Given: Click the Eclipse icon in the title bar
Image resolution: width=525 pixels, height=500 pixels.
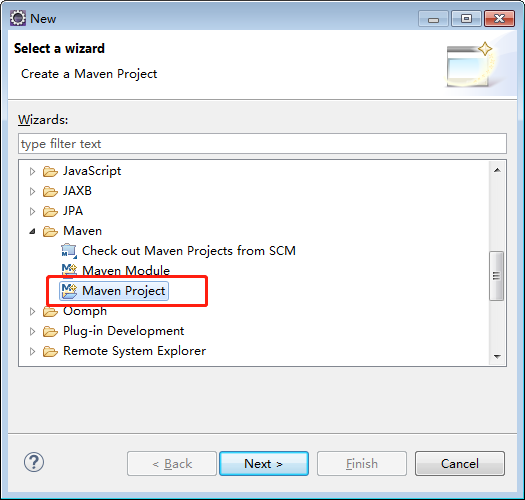Looking at the screenshot, I should (18, 18).
